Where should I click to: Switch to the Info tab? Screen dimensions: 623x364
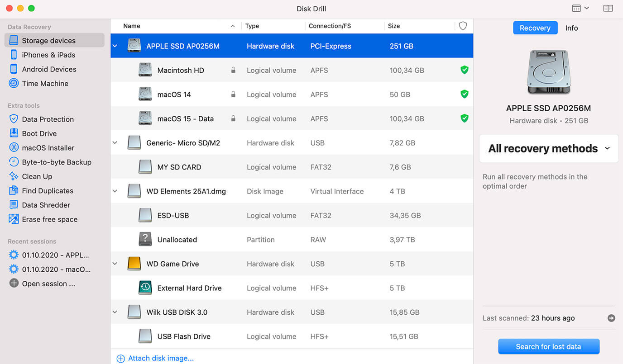click(571, 28)
